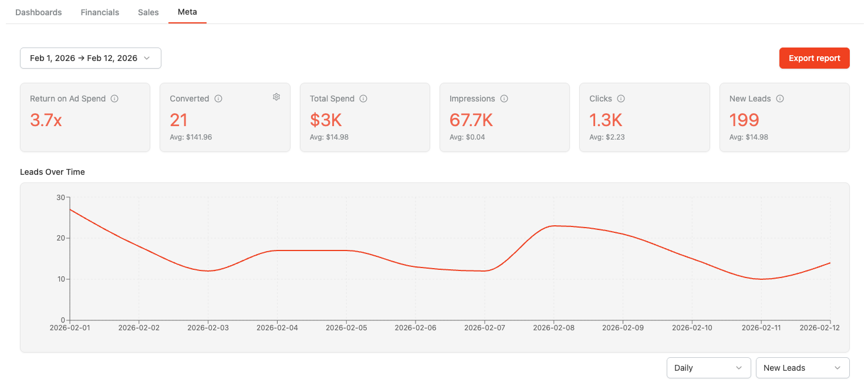868x386 pixels.
Task: Click the info icon beside Impressions
Action: click(x=504, y=99)
